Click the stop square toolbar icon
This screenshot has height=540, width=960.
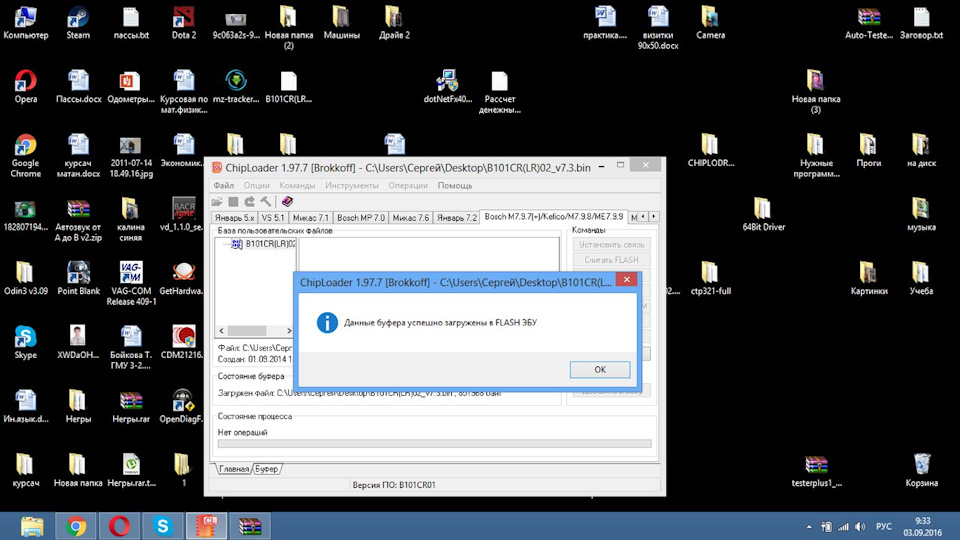point(233,201)
